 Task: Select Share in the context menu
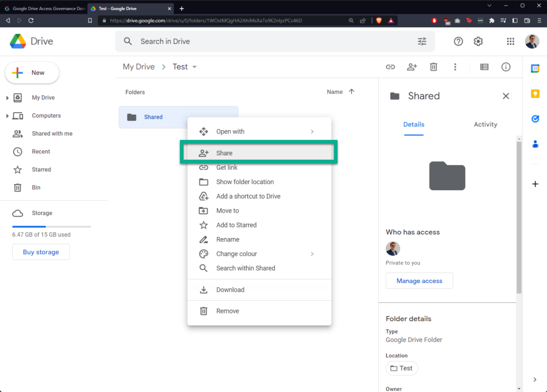point(259,153)
